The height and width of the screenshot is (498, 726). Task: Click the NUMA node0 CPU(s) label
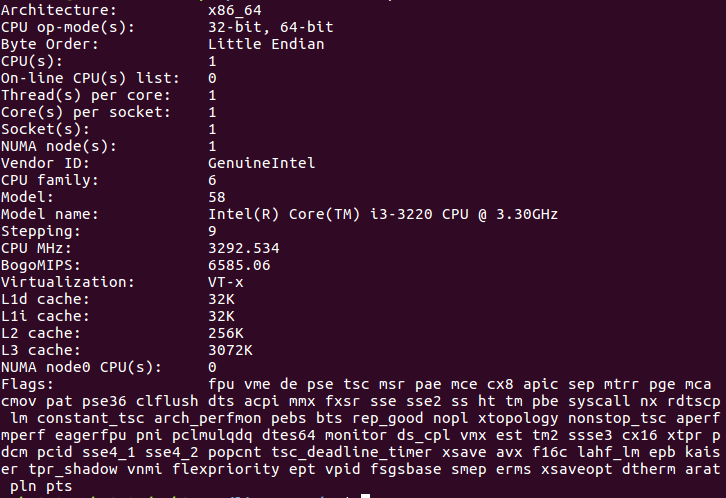[x=81, y=367]
